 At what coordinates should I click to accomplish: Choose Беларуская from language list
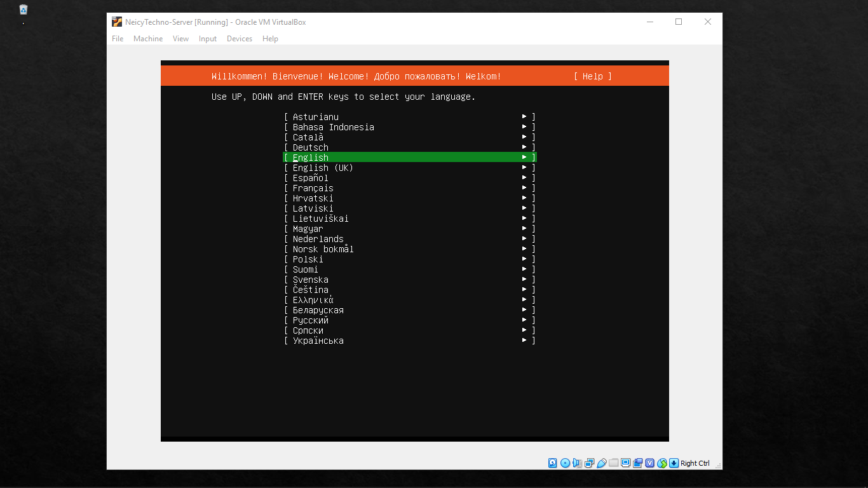(410, 310)
